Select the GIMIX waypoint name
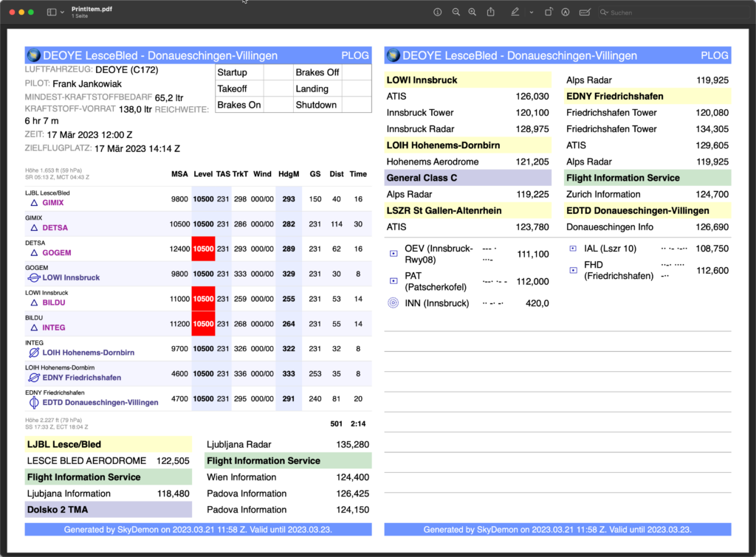 pos(53,203)
